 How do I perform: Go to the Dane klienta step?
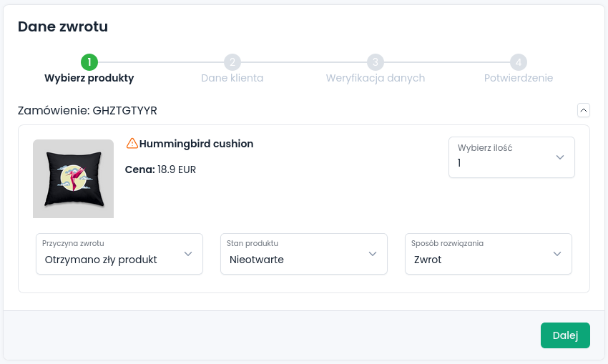click(232, 78)
